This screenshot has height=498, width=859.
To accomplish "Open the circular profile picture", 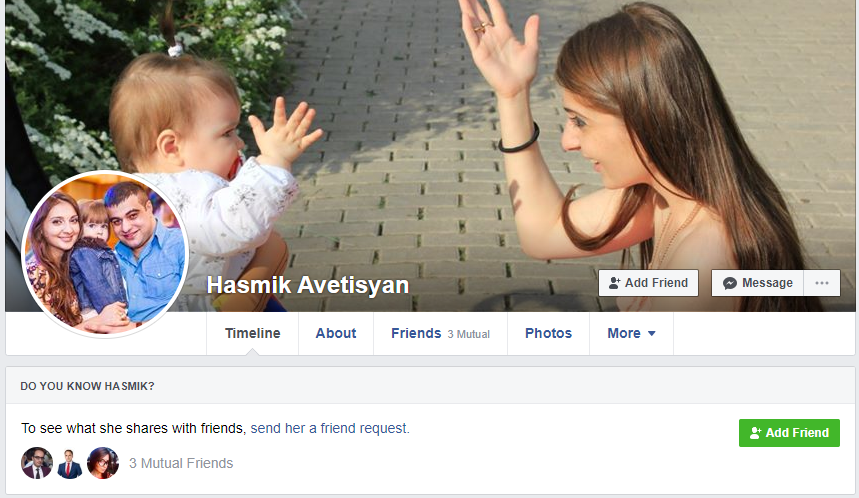I will pyautogui.click(x=105, y=254).
